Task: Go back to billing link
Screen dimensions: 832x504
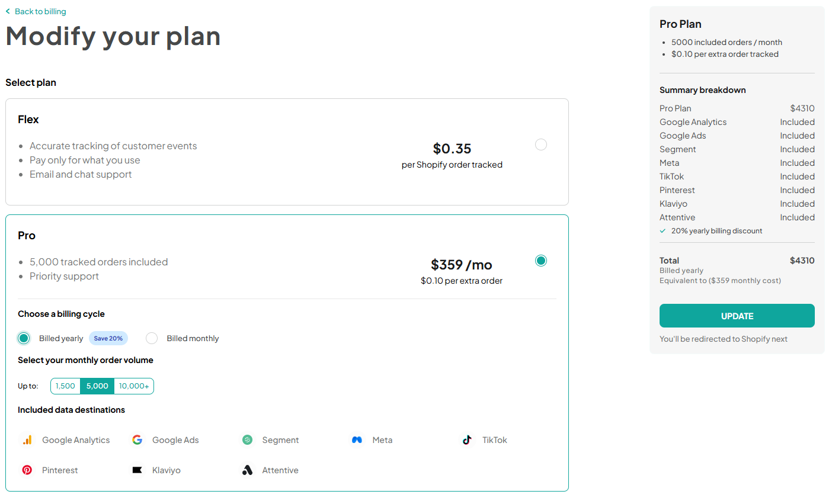Action: [40, 11]
